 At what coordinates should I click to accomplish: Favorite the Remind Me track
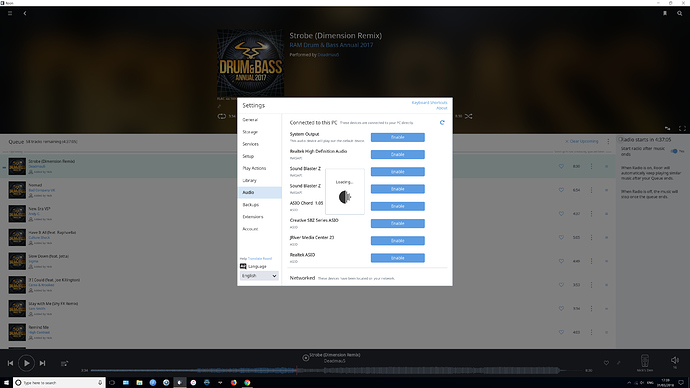coord(561,332)
